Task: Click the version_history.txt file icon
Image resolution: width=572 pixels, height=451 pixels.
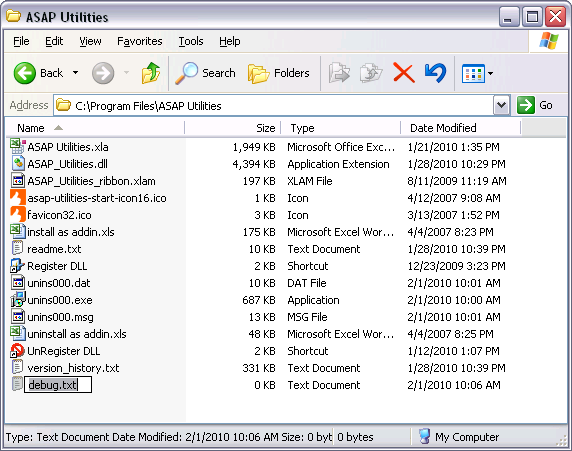Action: [x=17, y=367]
